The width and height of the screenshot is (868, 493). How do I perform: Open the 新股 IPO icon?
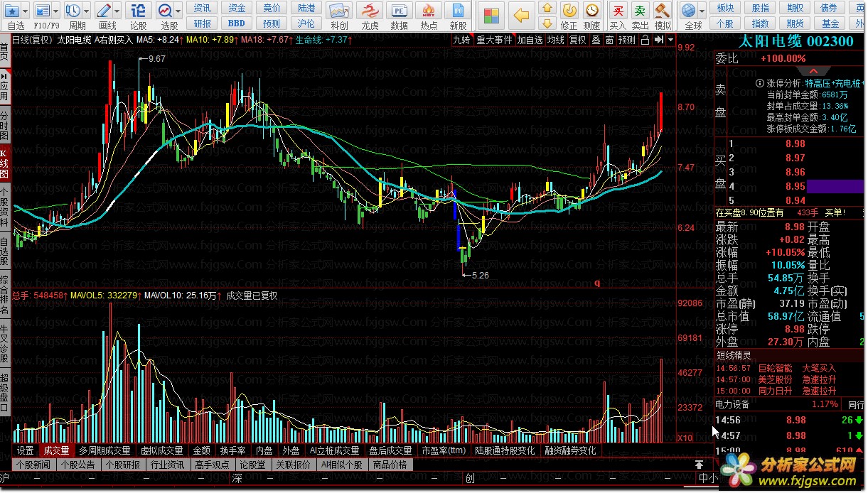pyautogui.click(x=458, y=11)
